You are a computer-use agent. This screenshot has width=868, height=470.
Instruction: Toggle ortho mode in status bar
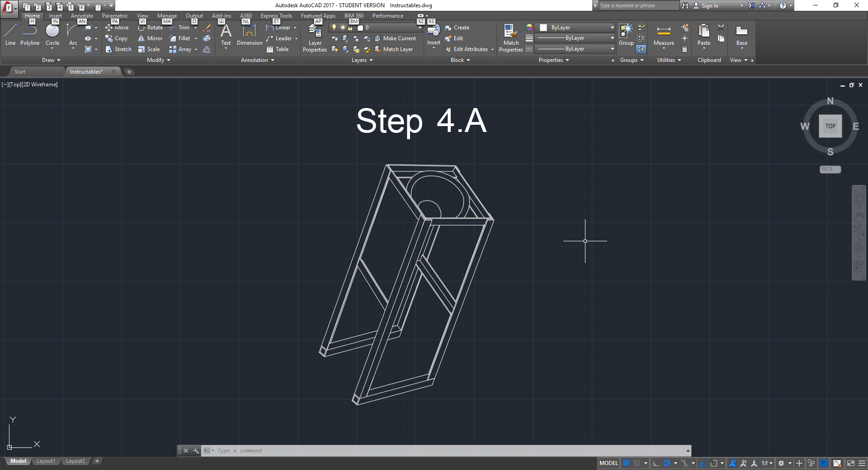[656, 463]
